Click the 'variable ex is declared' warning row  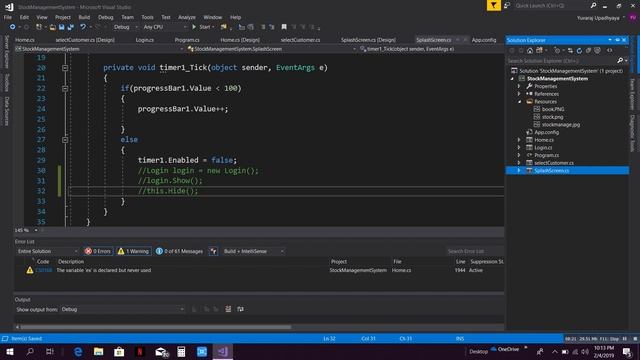click(259, 270)
